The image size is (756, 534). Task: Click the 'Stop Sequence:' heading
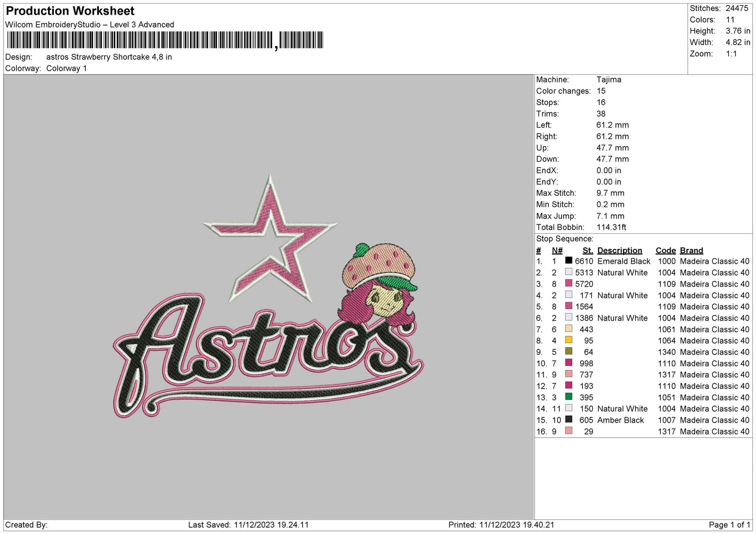(565, 238)
